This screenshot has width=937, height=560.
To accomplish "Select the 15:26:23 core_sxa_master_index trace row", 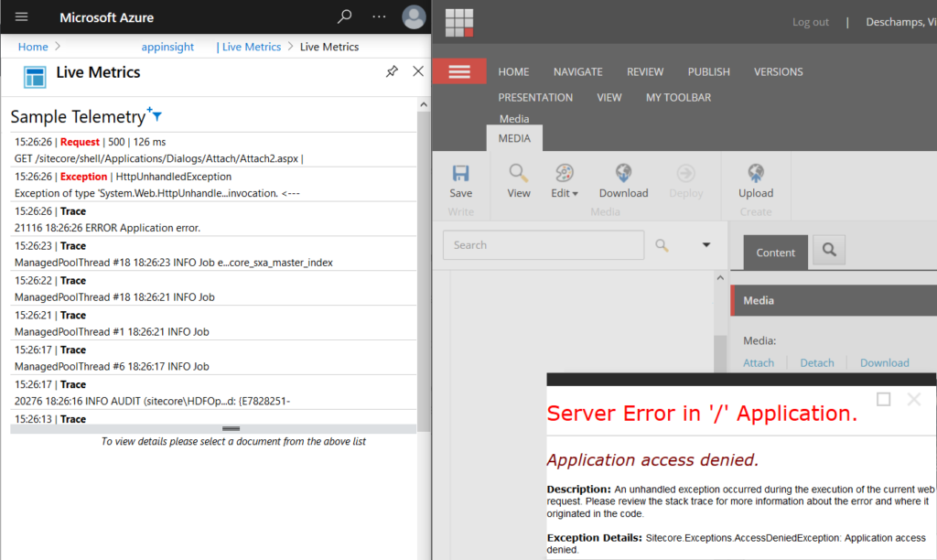I will pyautogui.click(x=213, y=254).
